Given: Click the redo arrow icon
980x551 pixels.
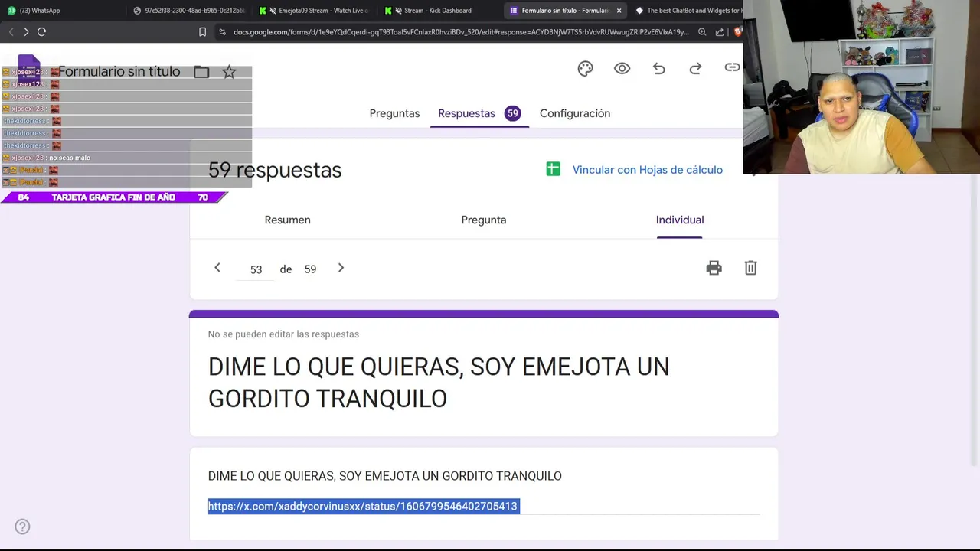Looking at the screenshot, I should (695, 69).
